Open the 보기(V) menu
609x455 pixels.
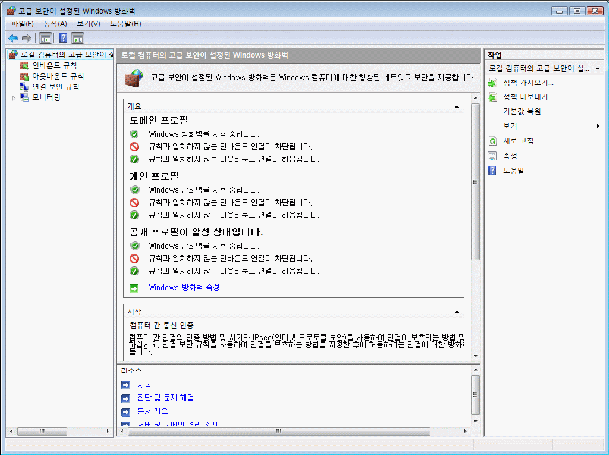tap(88, 24)
